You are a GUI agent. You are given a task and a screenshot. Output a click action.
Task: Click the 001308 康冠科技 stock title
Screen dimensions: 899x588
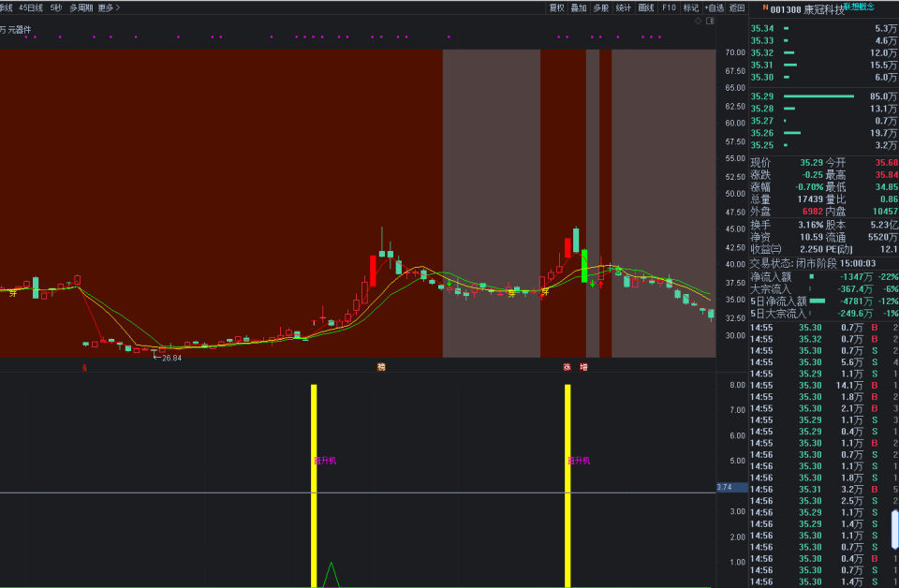(808, 9)
